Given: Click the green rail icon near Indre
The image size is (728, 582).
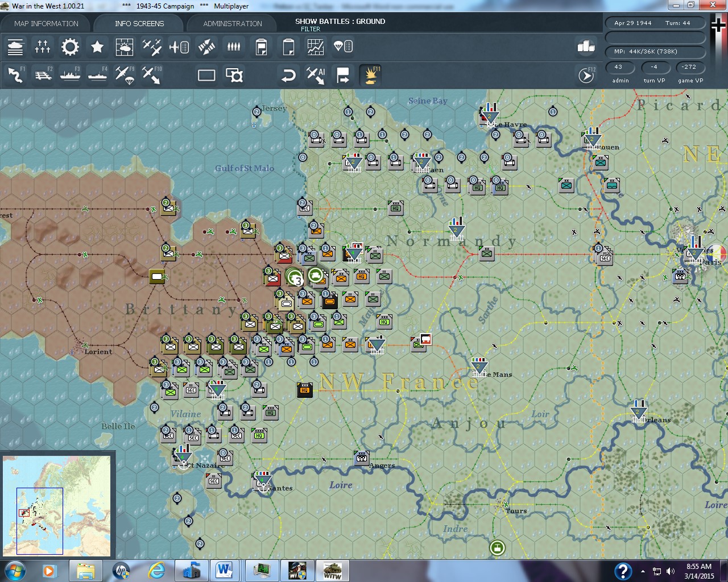Looking at the screenshot, I should [x=498, y=548].
